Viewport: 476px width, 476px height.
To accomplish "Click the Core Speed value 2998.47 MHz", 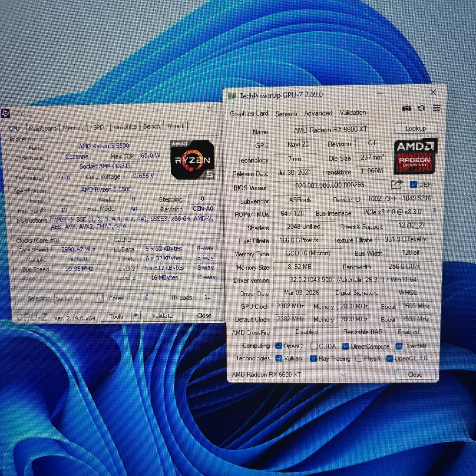I will coord(79,249).
